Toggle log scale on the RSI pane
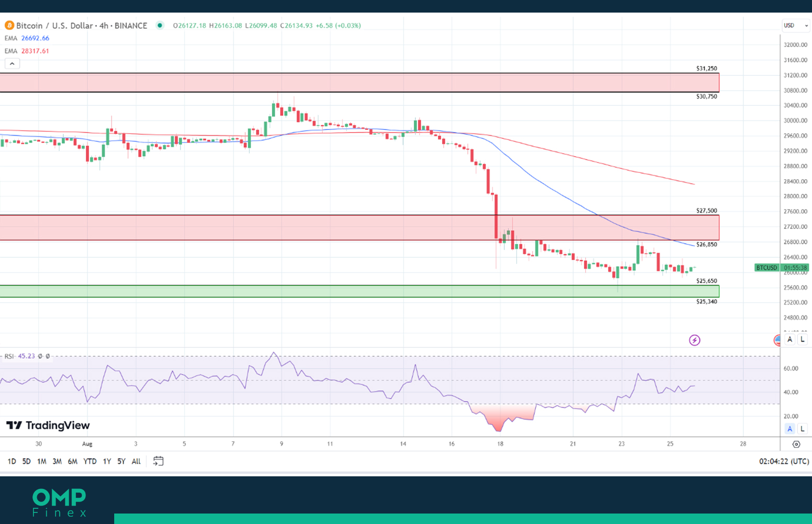This screenshot has width=812, height=524. pos(802,429)
